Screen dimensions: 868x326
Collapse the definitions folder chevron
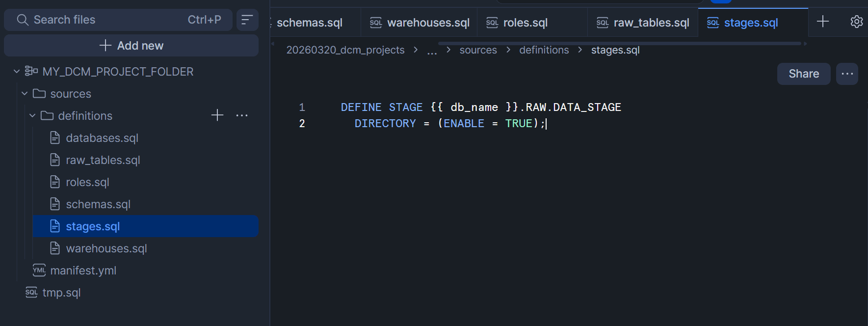coord(32,116)
